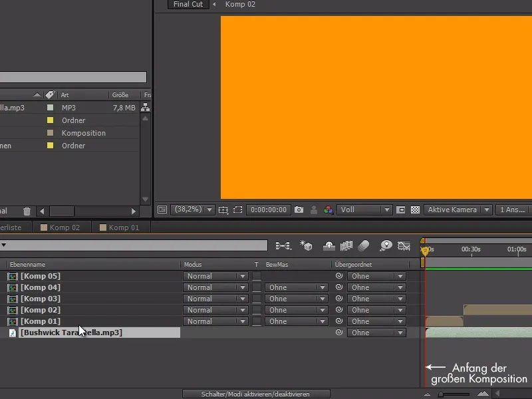Screen dimensions: 532x399
Task: Toggle the transparency grid icon
Action: pyautogui.click(x=415, y=209)
